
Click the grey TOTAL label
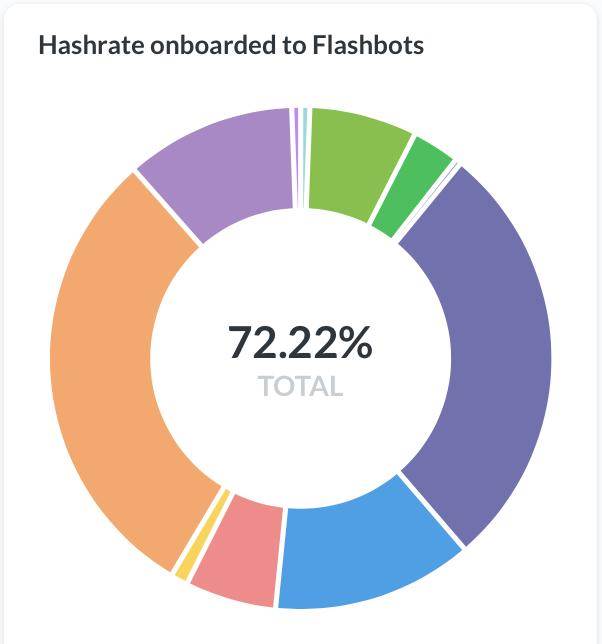pos(300,386)
